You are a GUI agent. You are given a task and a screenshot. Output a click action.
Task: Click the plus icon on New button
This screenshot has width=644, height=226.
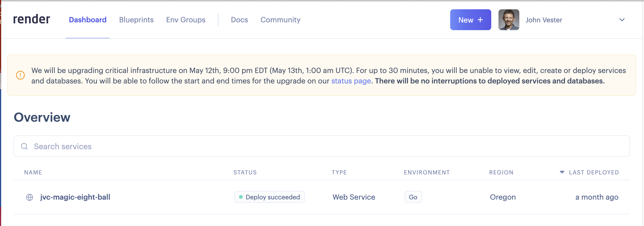(x=480, y=20)
